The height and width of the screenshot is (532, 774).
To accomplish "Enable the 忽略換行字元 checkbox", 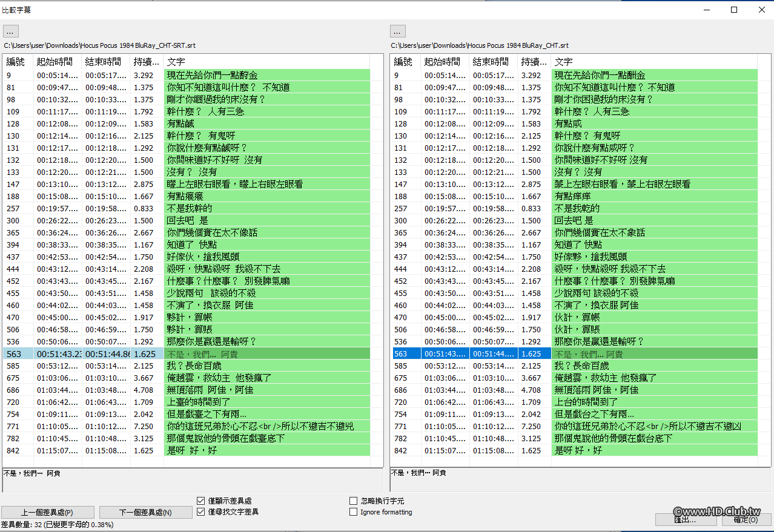I will tap(353, 500).
